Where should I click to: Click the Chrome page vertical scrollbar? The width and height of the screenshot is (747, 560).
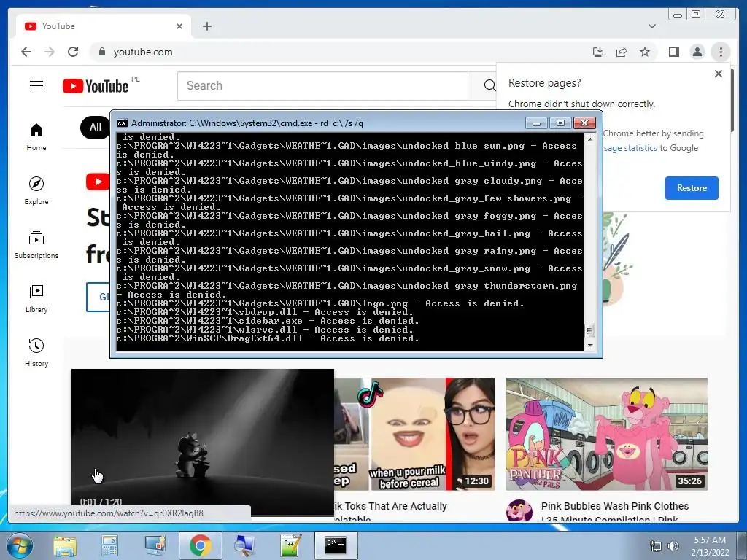(x=732, y=100)
